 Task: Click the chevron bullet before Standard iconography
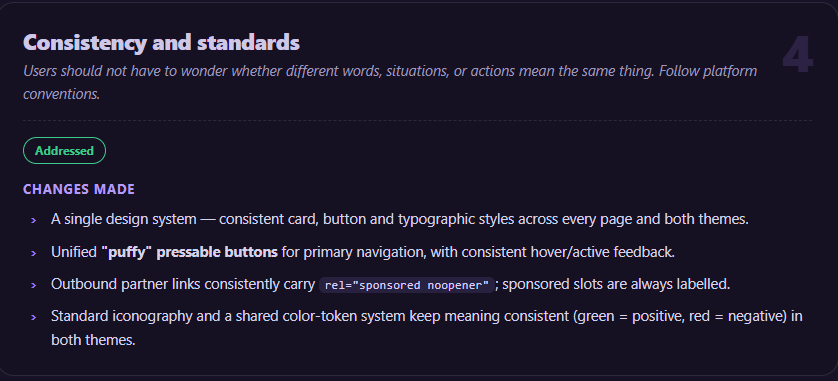[x=34, y=317]
